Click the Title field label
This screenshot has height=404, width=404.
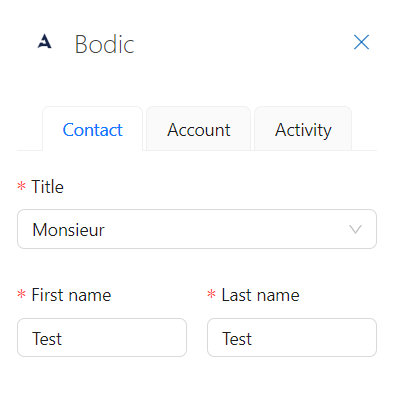(x=47, y=187)
